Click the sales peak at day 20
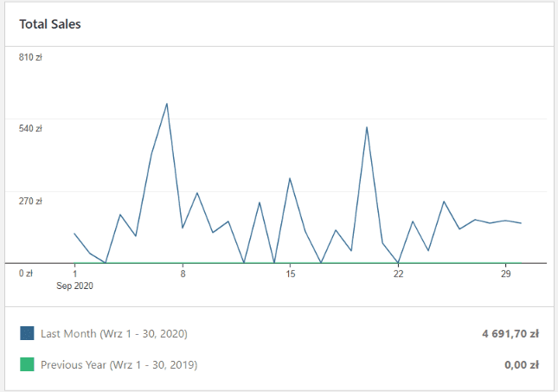 tap(367, 127)
